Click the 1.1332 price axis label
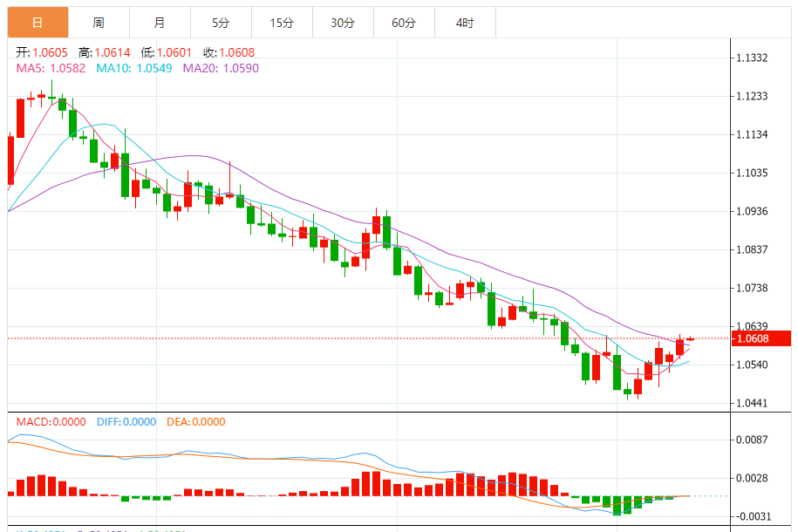The height and width of the screenshot is (532, 798). point(752,58)
